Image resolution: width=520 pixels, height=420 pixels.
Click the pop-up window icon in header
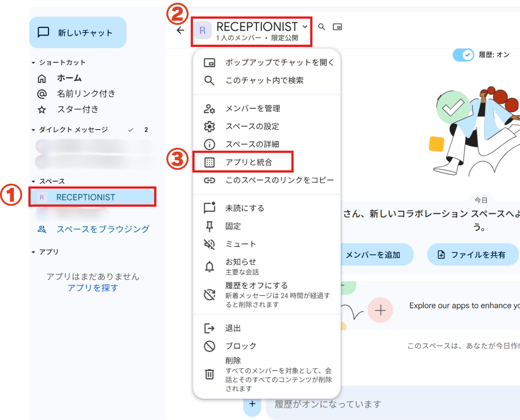337,27
